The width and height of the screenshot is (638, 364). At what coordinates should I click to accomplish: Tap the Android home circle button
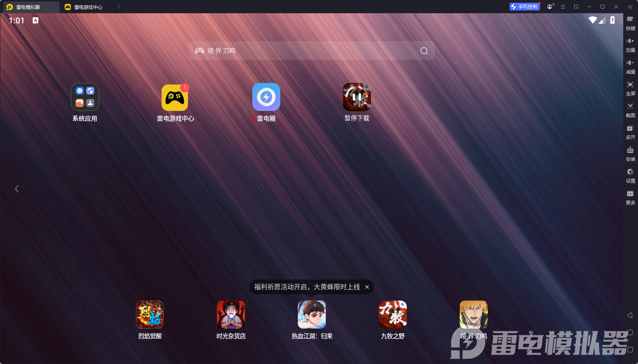pyautogui.click(x=630, y=332)
